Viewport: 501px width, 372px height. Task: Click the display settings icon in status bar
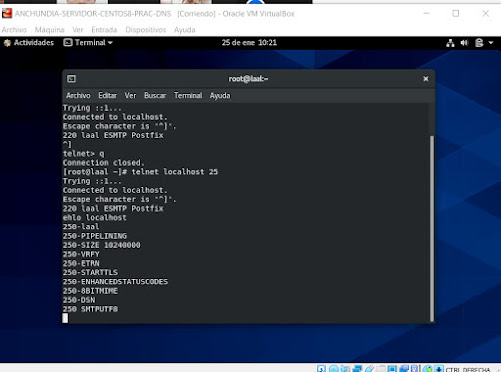pos(392,368)
